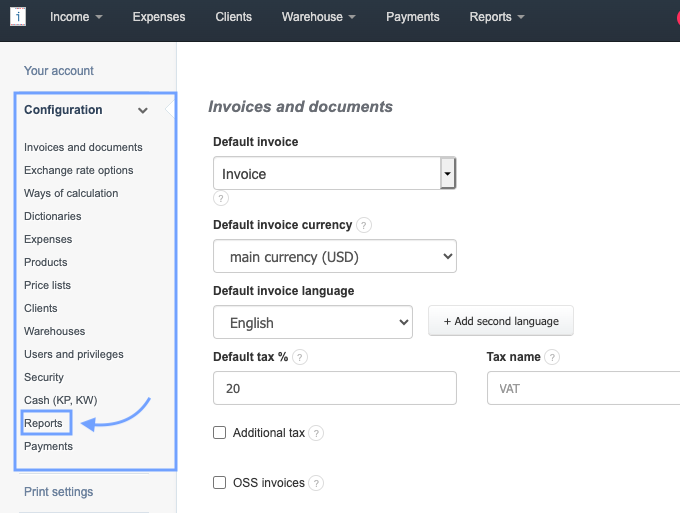Screen dimensions: 680x513
Task: Open the help icon for Additional tax
Action: point(316,433)
